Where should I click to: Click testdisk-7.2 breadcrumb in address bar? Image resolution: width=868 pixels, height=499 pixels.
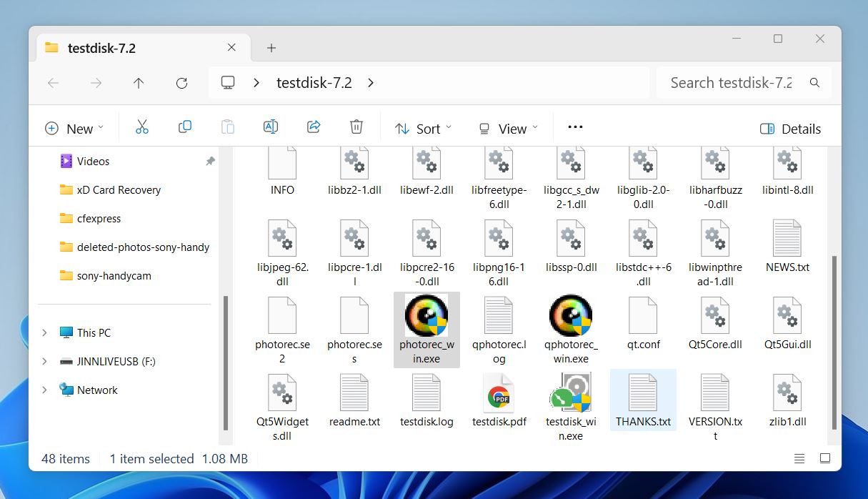pyautogui.click(x=314, y=83)
